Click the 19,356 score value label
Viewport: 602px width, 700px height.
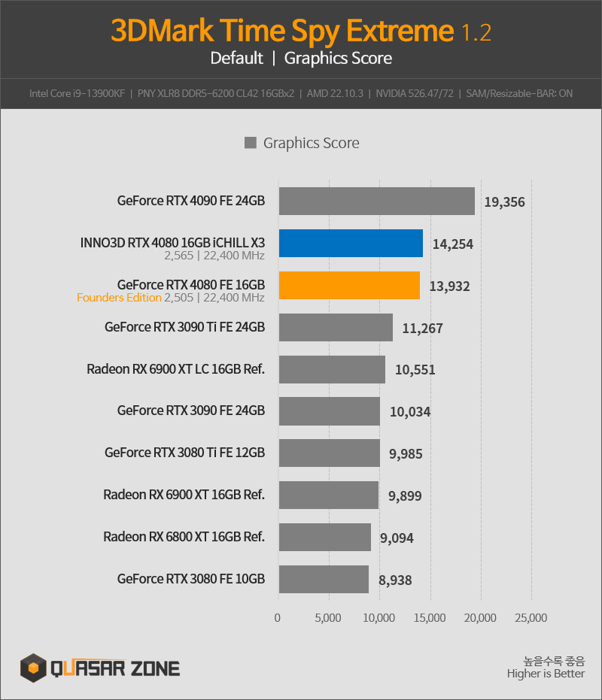[505, 202]
